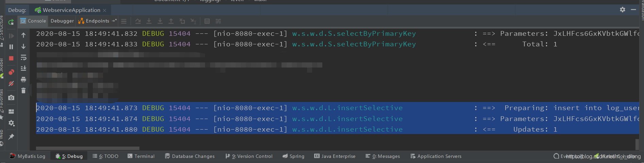Open the Web side panel tab

(x=2, y=137)
